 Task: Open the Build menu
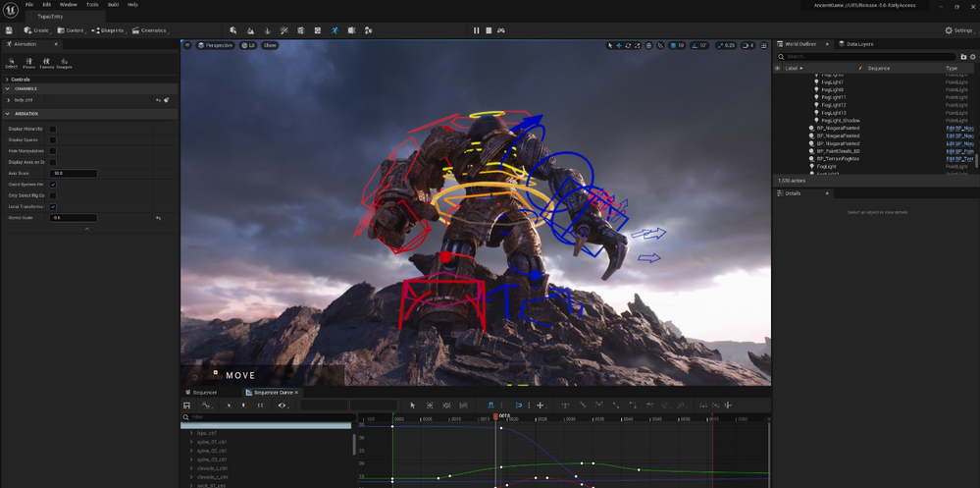click(x=113, y=4)
